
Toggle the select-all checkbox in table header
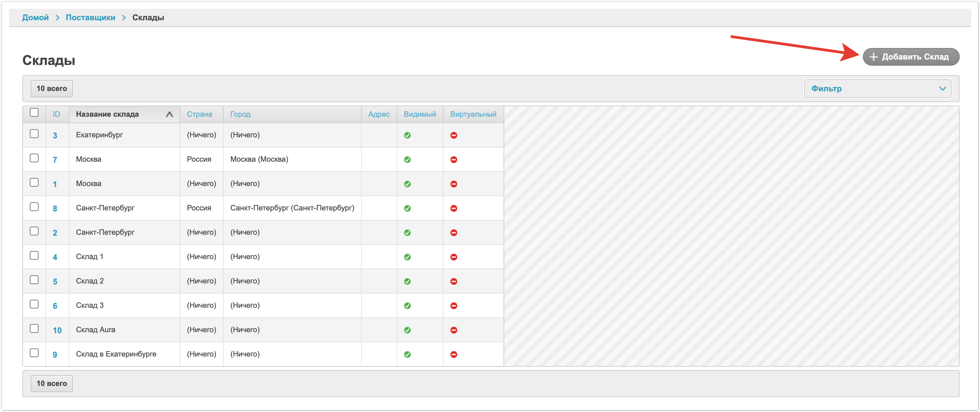[x=34, y=113]
